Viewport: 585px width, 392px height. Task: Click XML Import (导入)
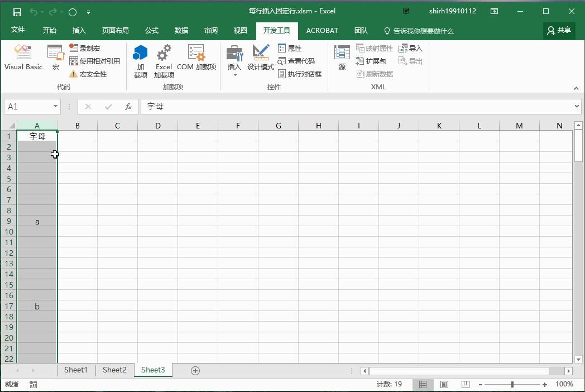(410, 48)
